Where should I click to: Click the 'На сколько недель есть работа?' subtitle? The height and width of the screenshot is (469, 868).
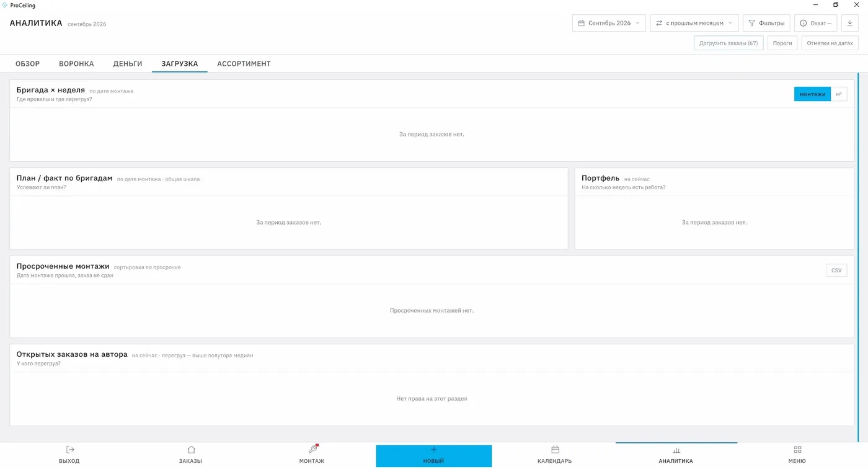coord(623,187)
